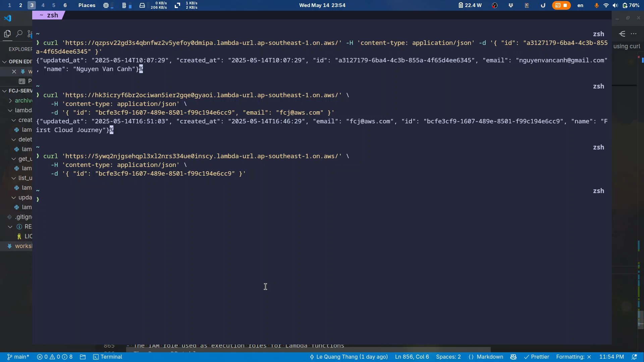Open the power usage 22.4 W indicator
The image size is (644, 362).
tap(470, 5)
